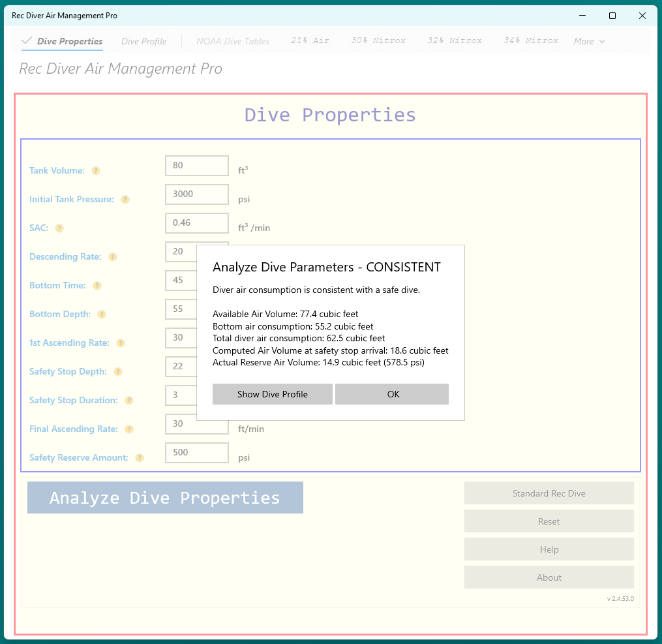Open the 32% Nitrox tab
The width and height of the screenshot is (662, 644).
(x=455, y=40)
